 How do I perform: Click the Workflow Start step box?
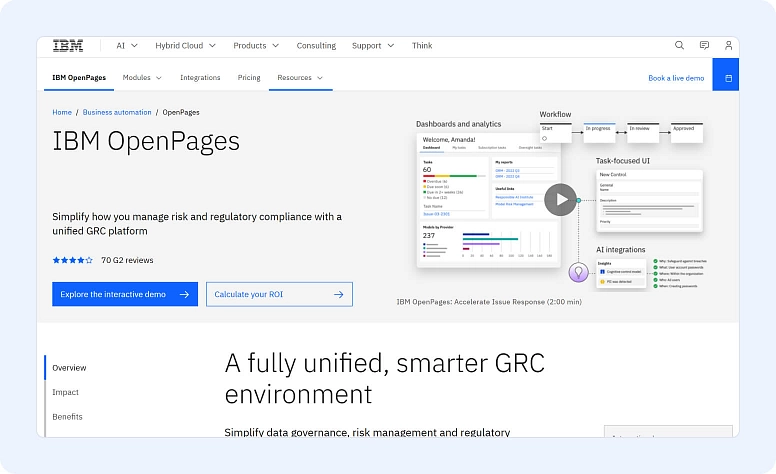pos(556,133)
